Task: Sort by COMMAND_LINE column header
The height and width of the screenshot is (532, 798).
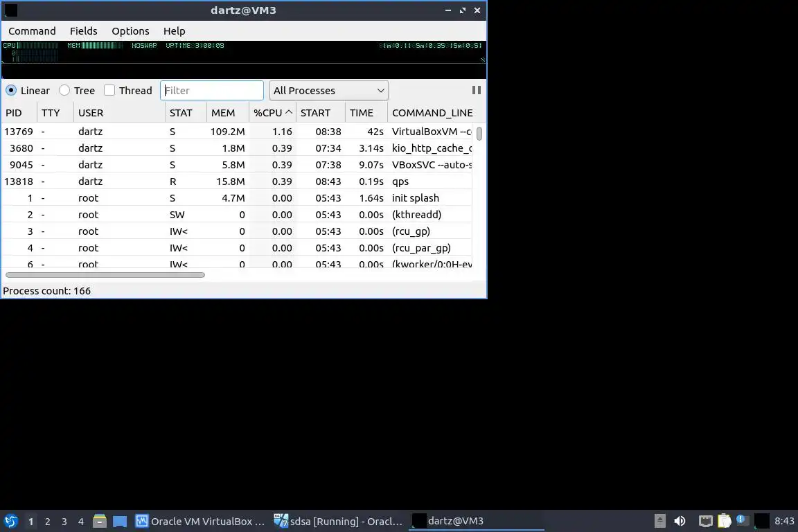Action: point(432,113)
